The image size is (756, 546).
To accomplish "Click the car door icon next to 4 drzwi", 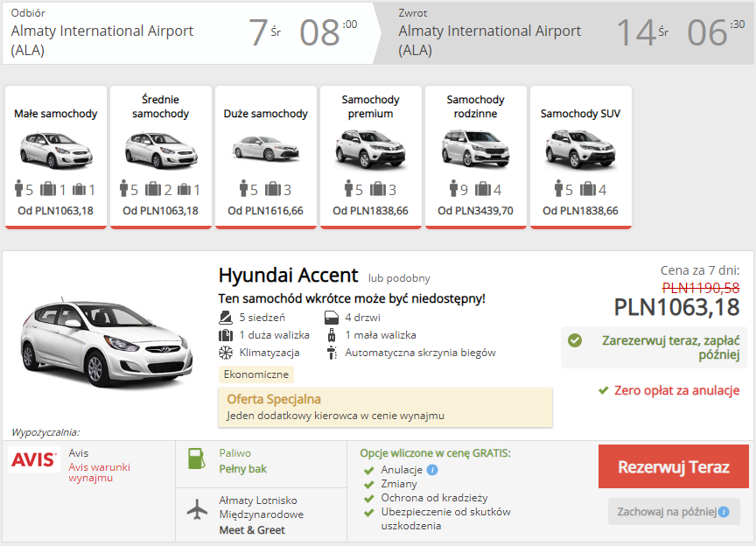I will point(332,318).
